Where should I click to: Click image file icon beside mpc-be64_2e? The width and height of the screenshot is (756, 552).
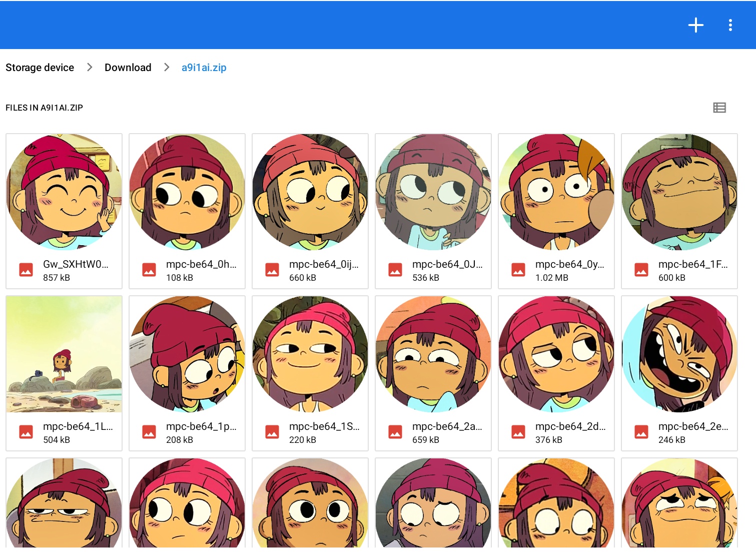[641, 432]
